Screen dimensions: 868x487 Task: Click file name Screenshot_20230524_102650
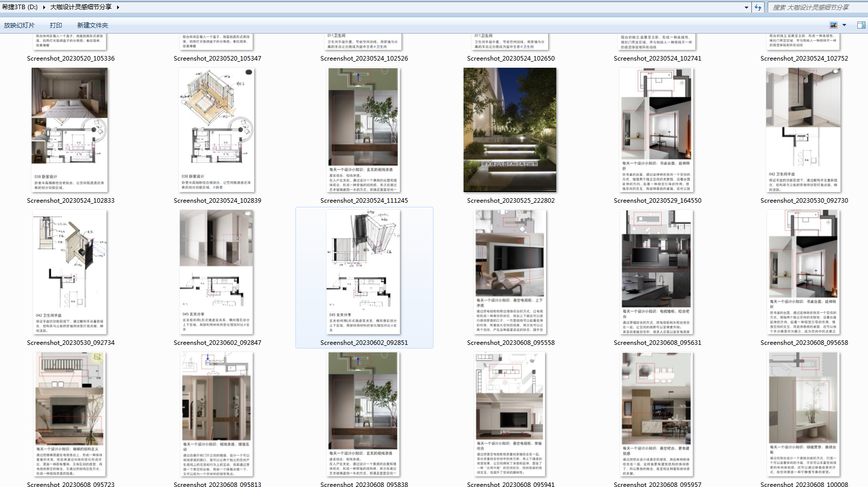[x=511, y=59]
